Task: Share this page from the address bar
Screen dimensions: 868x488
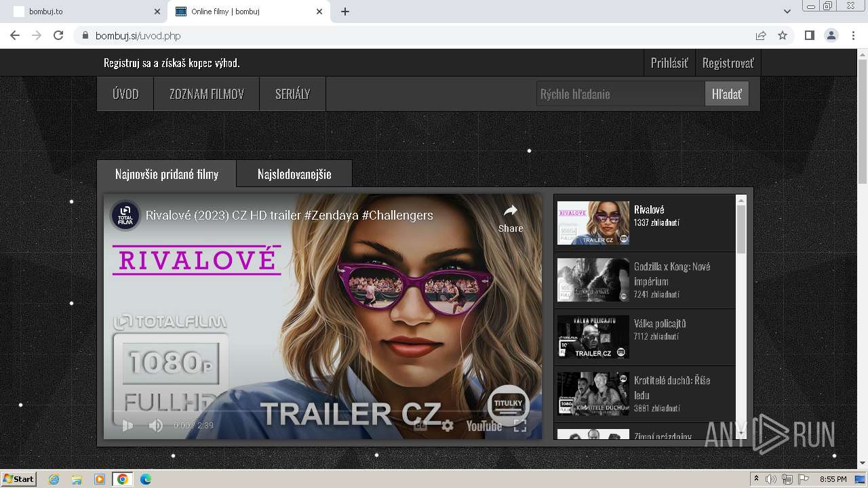Action: click(761, 35)
